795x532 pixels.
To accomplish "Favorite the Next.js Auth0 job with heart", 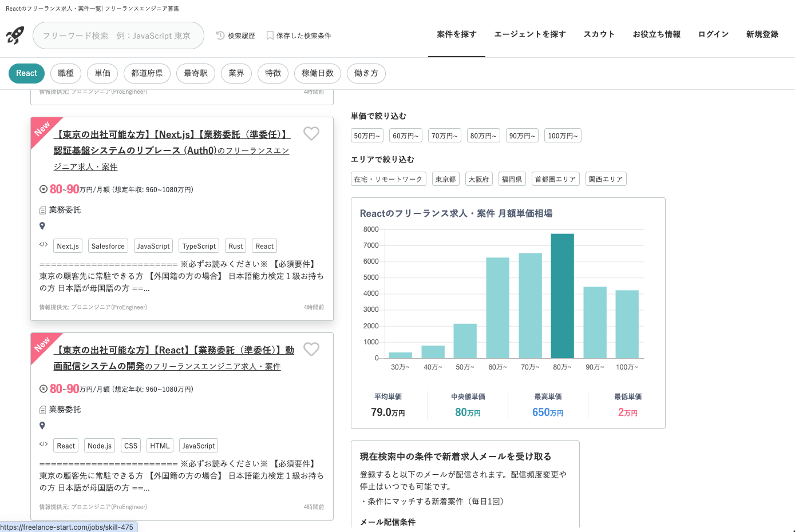I will 311,133.
